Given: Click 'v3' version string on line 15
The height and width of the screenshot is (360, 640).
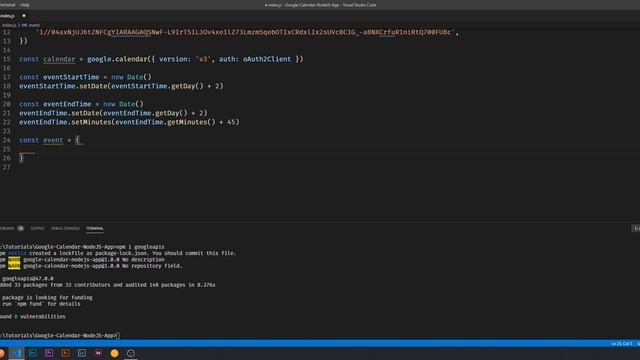Looking at the screenshot, I should pos(203,59).
